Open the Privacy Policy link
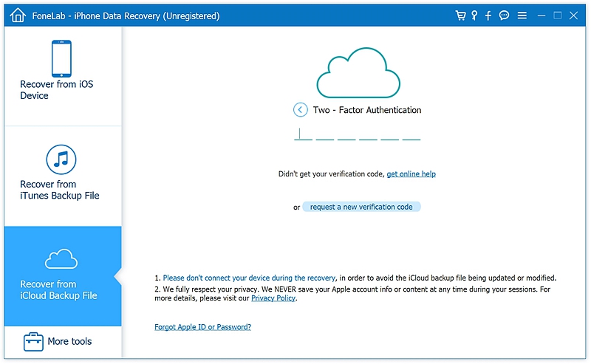This screenshot has width=591, height=364. [273, 298]
